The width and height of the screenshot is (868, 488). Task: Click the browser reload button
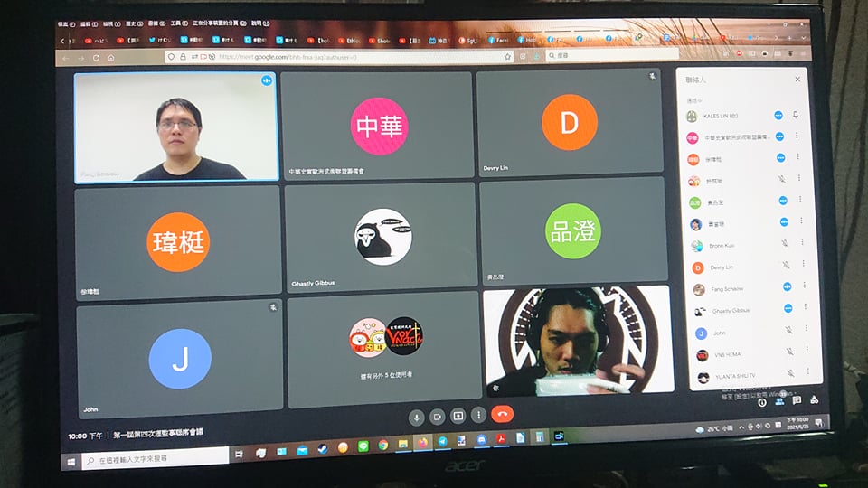tap(95, 58)
